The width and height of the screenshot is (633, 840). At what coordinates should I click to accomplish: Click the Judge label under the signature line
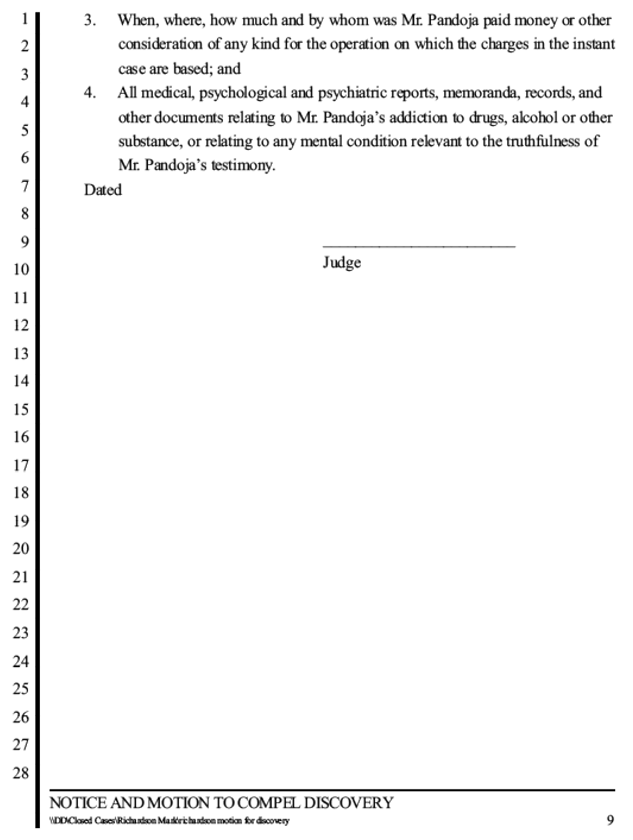[x=342, y=263]
